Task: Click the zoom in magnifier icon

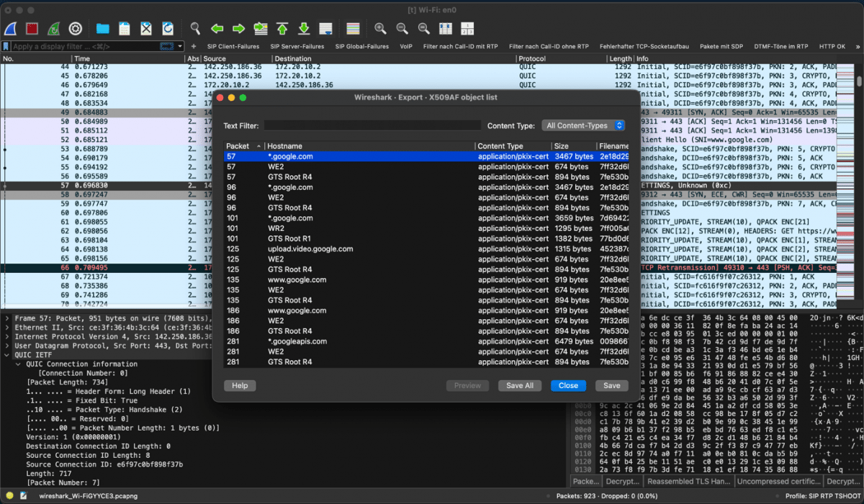Action: tap(380, 29)
